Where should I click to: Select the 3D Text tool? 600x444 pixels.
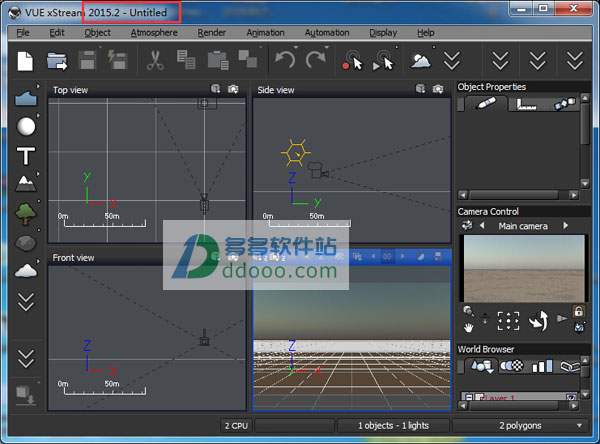[26, 155]
